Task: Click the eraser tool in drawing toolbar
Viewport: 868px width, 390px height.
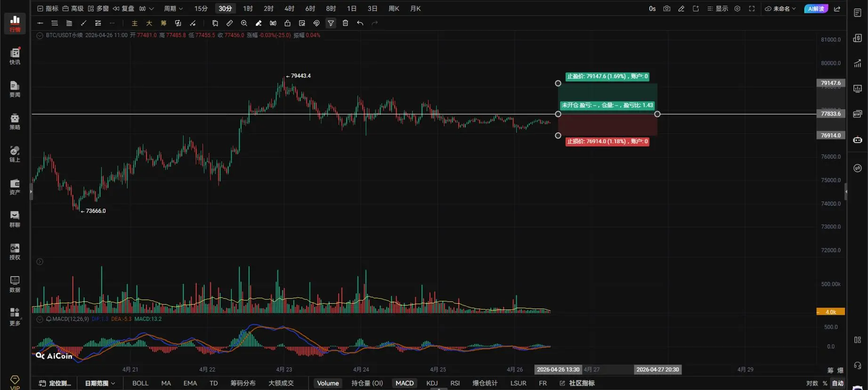Action: [x=259, y=23]
